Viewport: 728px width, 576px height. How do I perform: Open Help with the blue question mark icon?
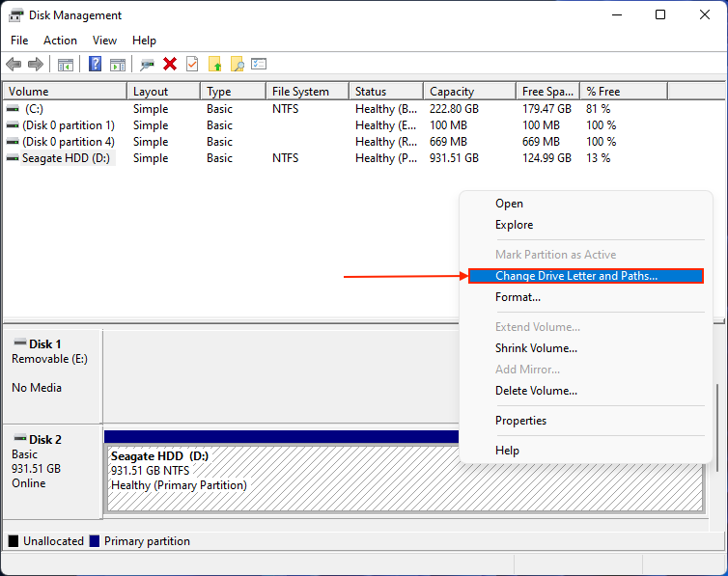coord(96,64)
